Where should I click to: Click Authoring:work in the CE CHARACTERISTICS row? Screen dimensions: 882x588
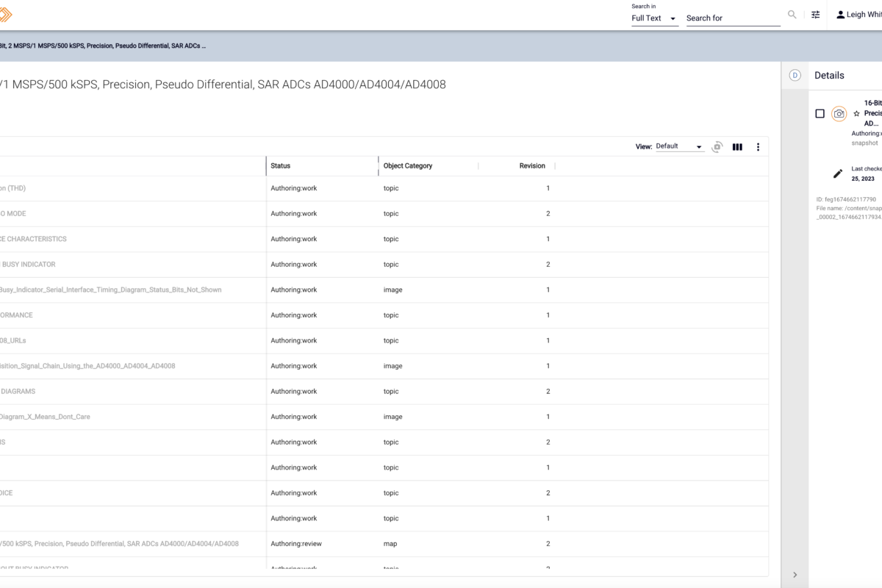[294, 240]
